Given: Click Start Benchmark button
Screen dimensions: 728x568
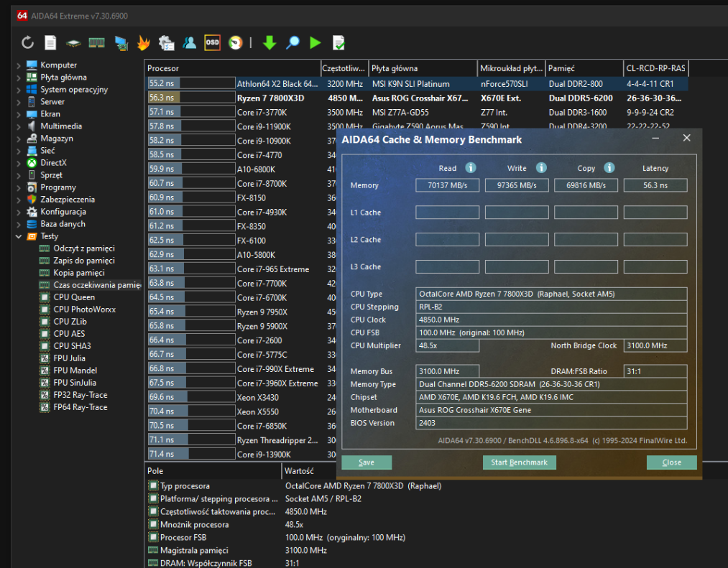Looking at the screenshot, I should click(519, 462).
